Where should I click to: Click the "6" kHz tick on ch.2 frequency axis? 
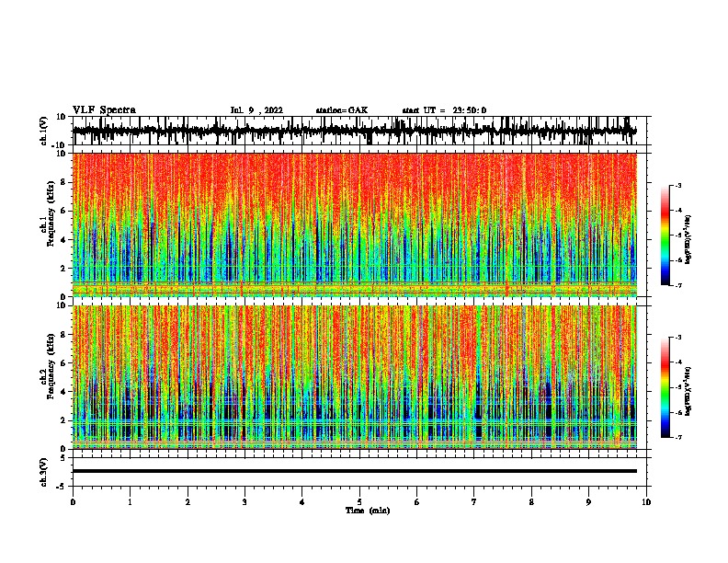[x=63, y=362]
